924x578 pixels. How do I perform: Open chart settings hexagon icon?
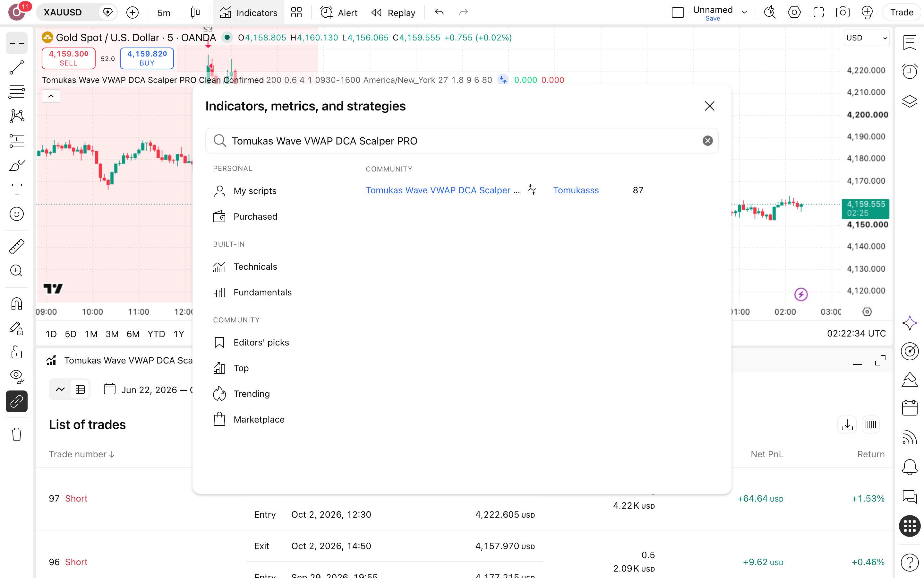click(794, 13)
